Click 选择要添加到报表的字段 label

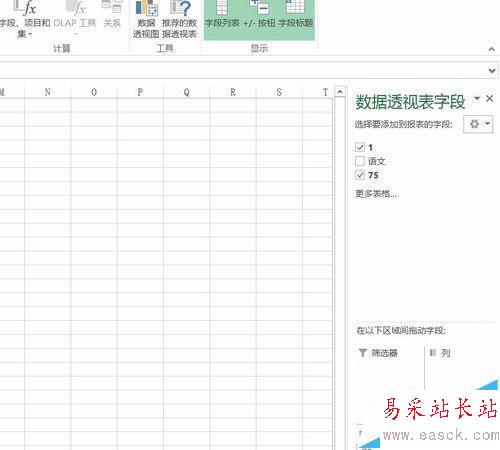403,124
